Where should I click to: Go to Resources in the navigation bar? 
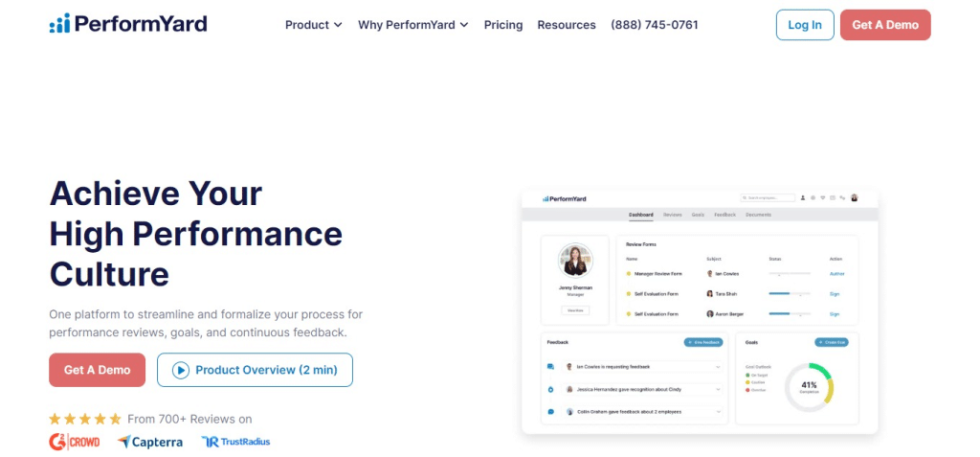[x=567, y=25]
